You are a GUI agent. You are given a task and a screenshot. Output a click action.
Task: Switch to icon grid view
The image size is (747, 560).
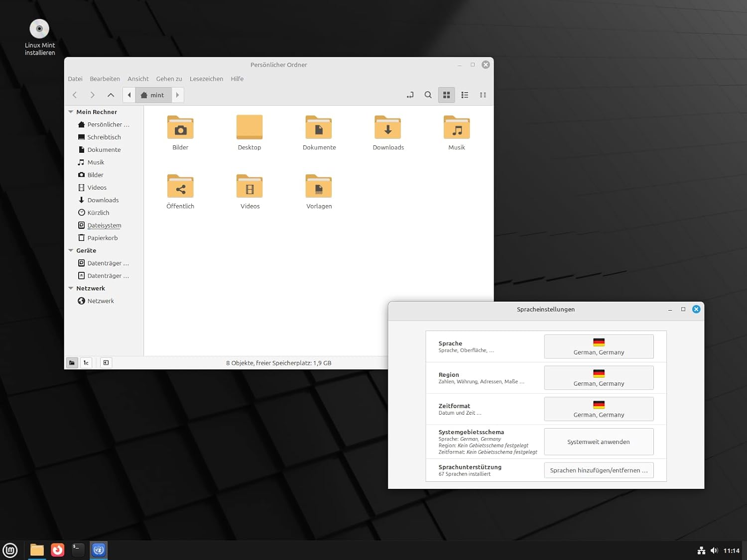coord(446,95)
